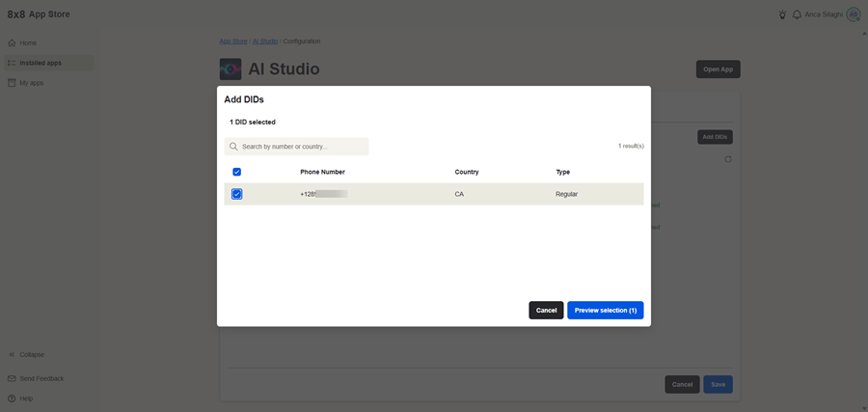Click the Save button on configuration page

(718, 384)
